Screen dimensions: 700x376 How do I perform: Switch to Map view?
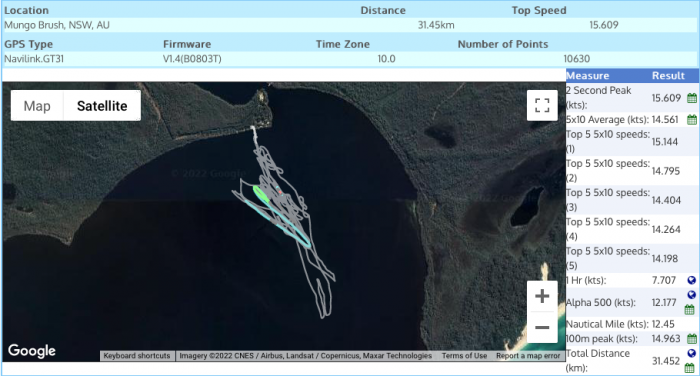pos(37,106)
